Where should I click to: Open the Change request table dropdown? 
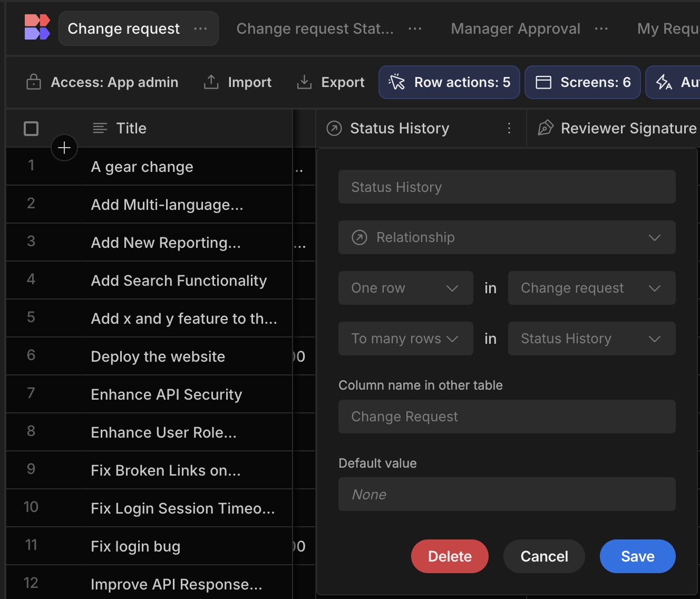(592, 288)
